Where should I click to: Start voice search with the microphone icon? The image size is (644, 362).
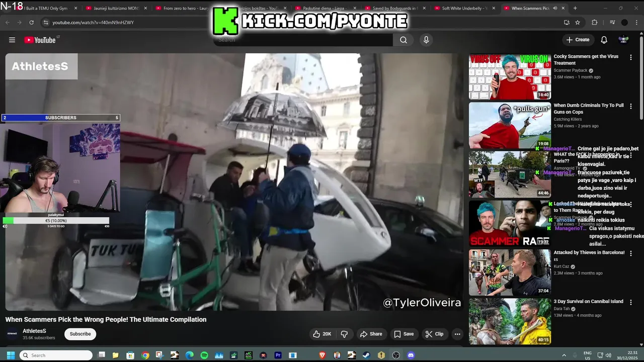tap(426, 40)
